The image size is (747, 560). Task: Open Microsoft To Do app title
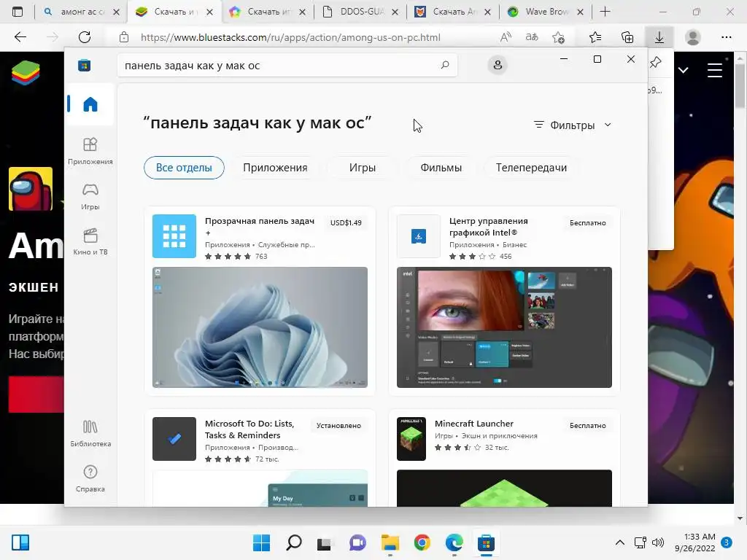click(249, 429)
